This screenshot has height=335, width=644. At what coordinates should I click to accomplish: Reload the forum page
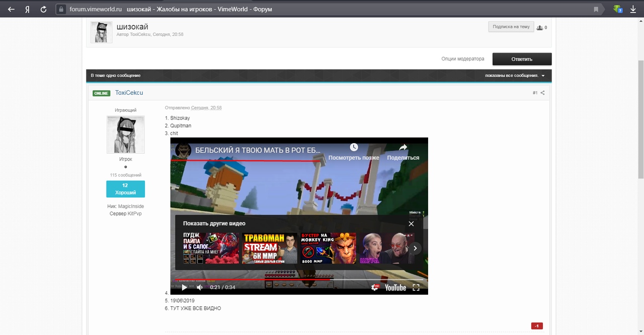(x=43, y=9)
